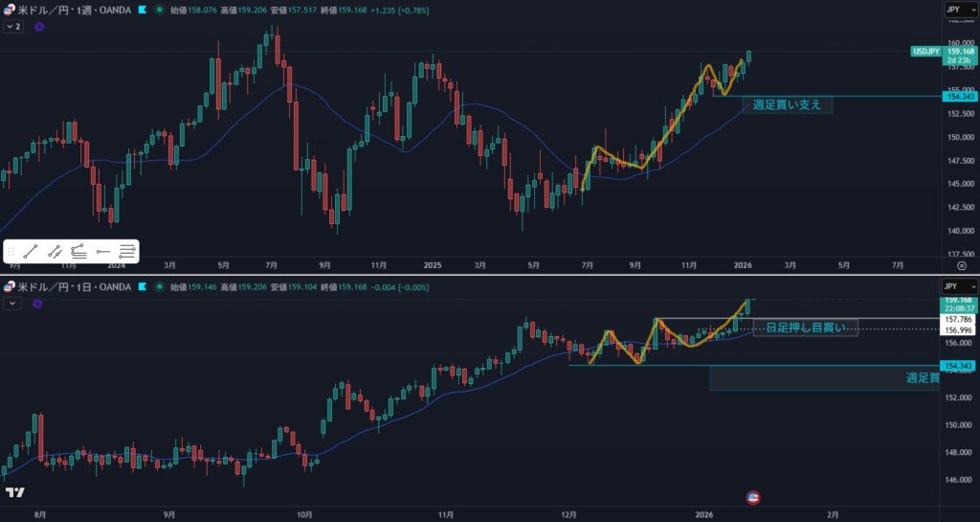Expand the weekly chart indicator legend showing 2

click(13, 27)
